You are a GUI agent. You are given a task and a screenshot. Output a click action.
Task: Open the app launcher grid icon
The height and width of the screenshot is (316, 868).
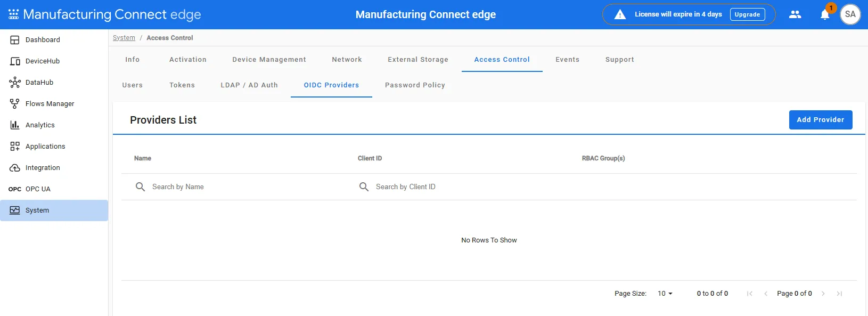click(x=14, y=14)
